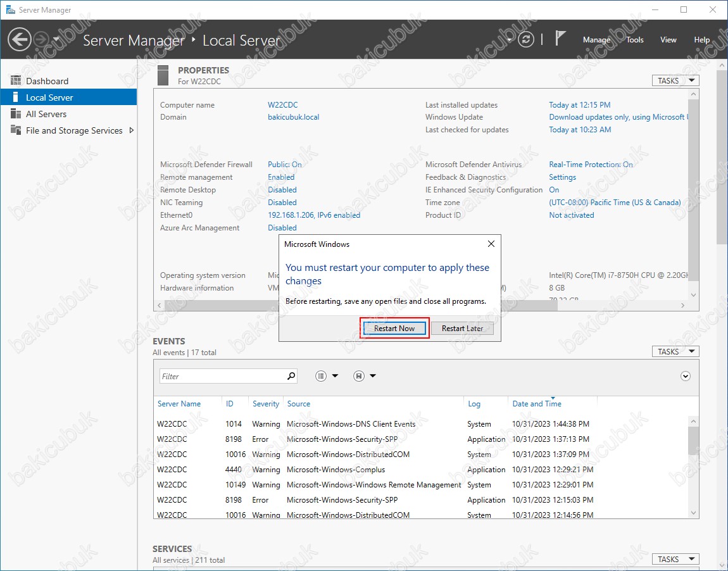The image size is (728, 571).
Task: Sort events by Date and Time column
Action: tap(537, 404)
